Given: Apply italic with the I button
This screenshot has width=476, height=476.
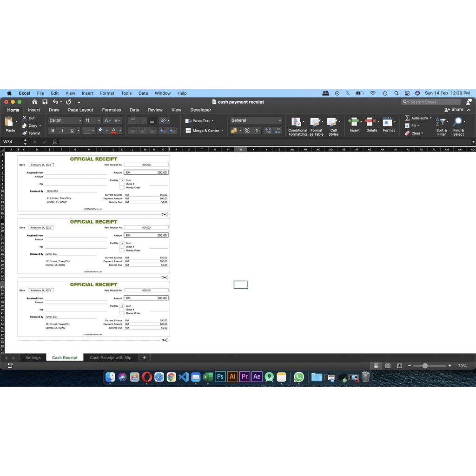Looking at the screenshot, I should coord(62,131).
